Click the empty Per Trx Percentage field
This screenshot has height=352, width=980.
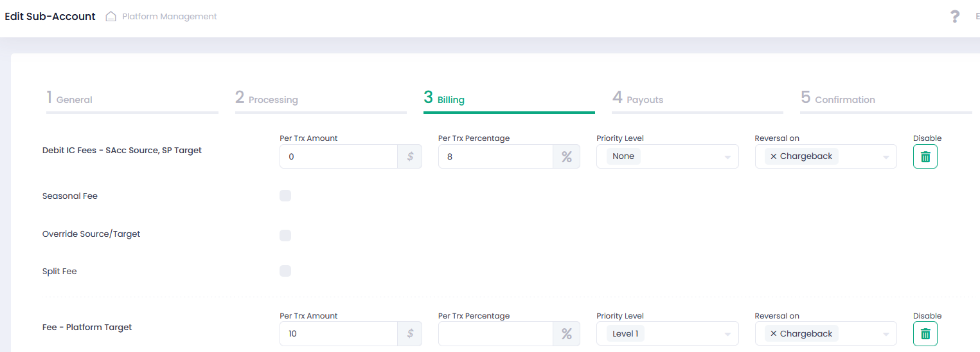495,333
